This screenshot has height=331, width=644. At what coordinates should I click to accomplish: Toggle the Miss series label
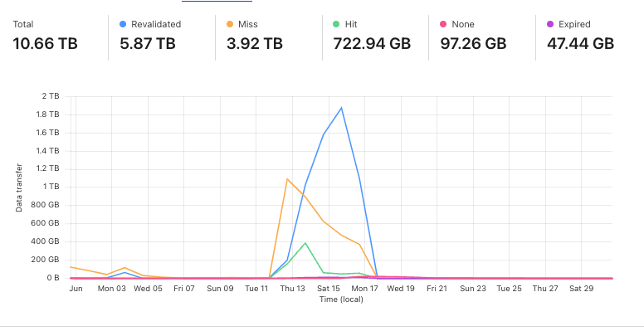(x=248, y=24)
